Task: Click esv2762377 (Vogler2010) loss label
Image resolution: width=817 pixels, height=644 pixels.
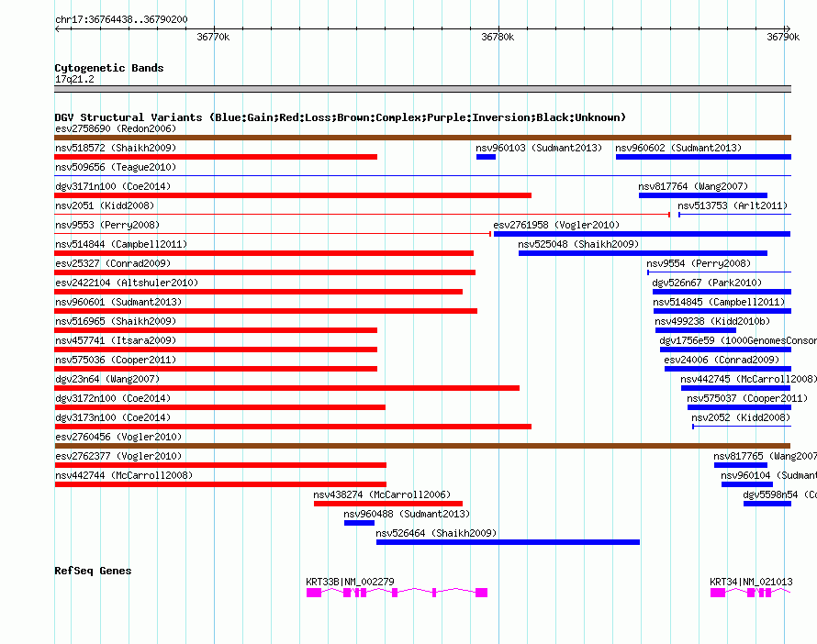Action: (118, 456)
